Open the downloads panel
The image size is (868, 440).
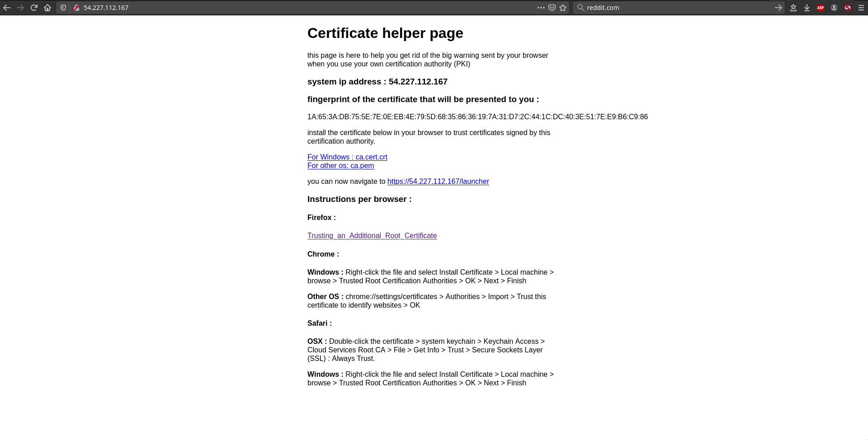tap(807, 8)
